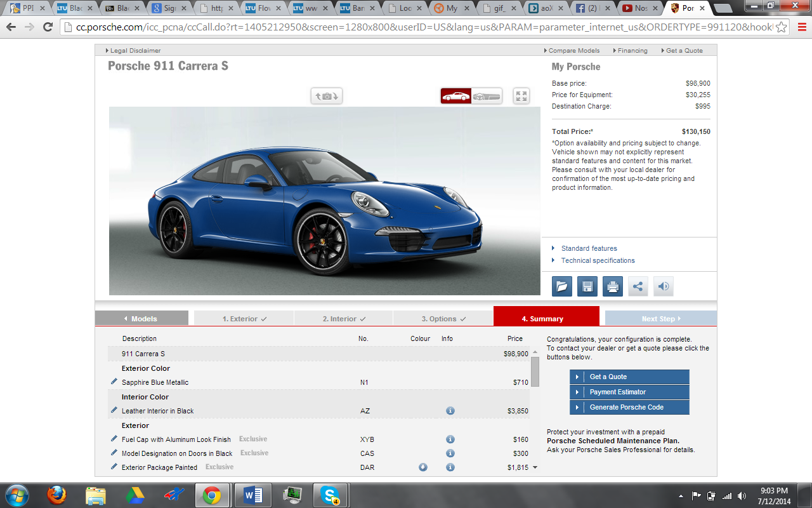Open Word from the taskbar
812x508 pixels.
[x=252, y=495]
